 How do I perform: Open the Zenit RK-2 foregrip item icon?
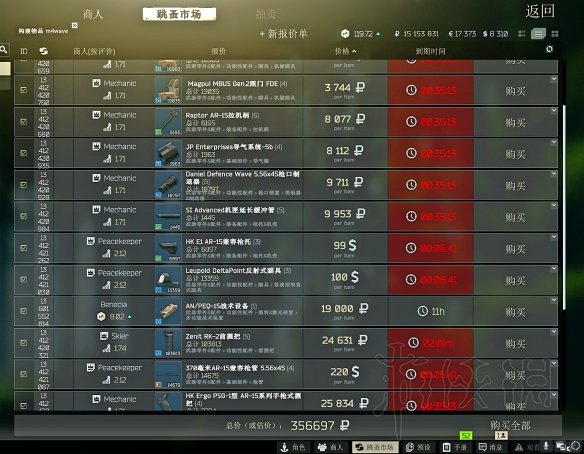pyautogui.click(x=168, y=343)
